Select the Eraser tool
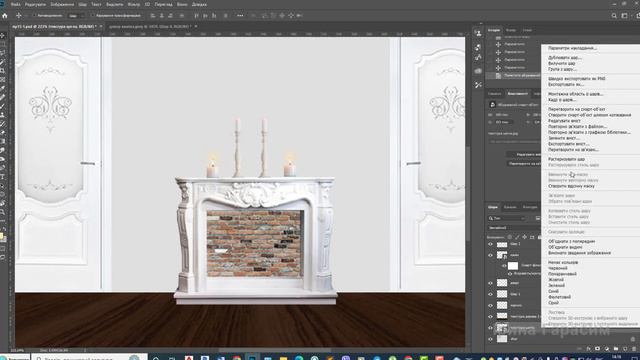 pos(2,132)
